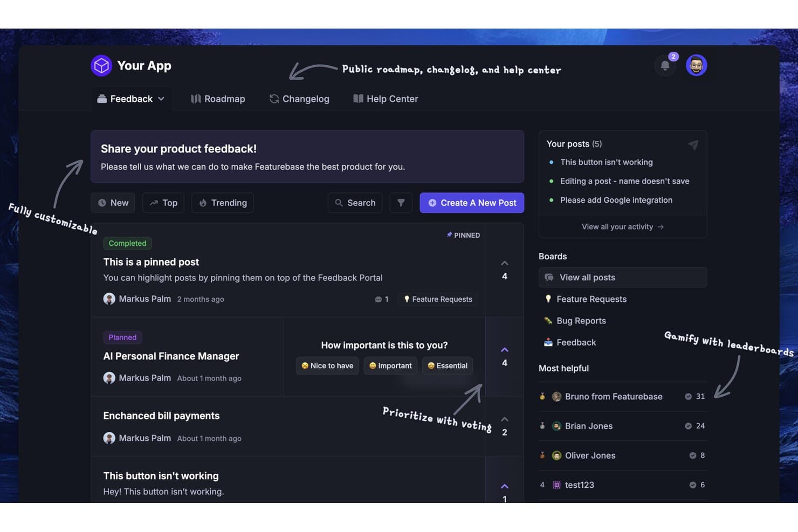Open the Feature Requests board
Viewport: 798px width, 532px height.
pos(586,299)
